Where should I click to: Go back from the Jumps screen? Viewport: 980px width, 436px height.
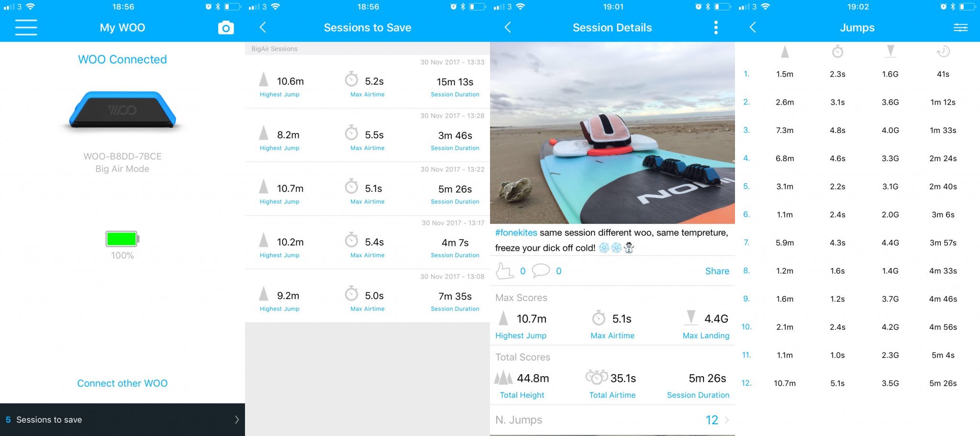coord(753,27)
